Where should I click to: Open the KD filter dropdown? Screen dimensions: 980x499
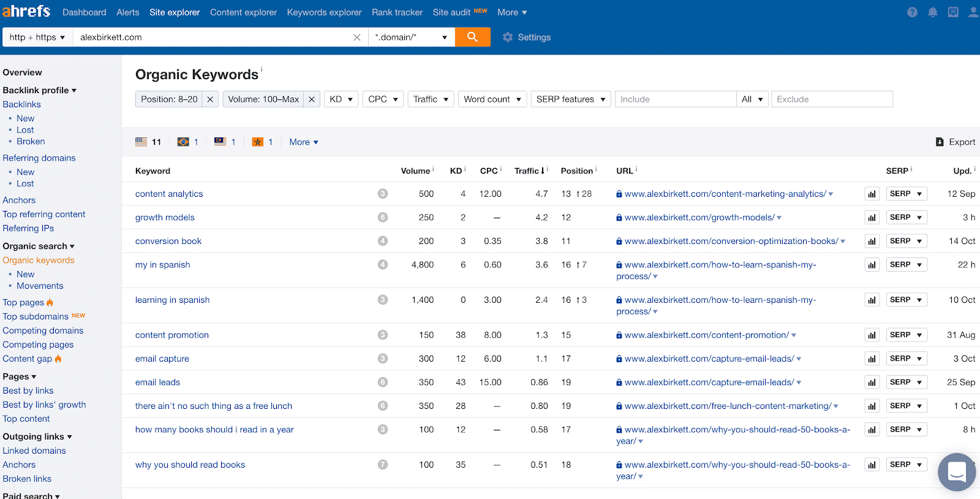pyautogui.click(x=341, y=99)
